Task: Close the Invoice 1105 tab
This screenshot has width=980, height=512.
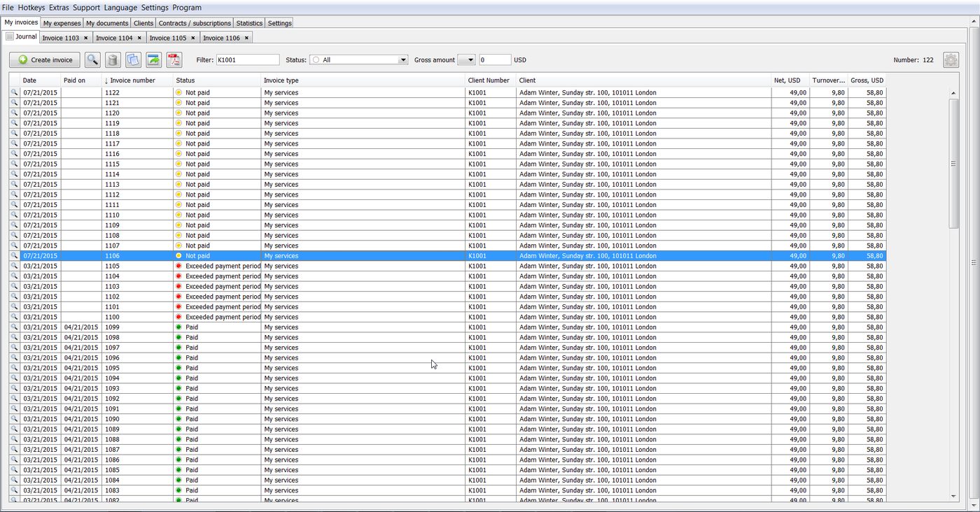Action: (192, 38)
